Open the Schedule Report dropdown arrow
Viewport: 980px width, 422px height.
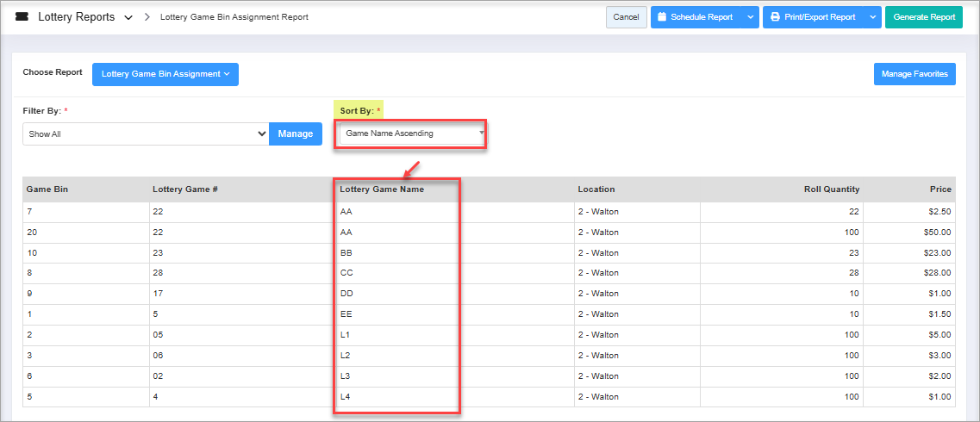[750, 17]
